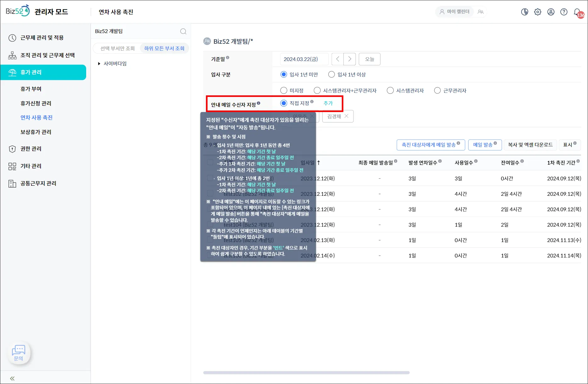Viewport: 588px width, 384px height.
Task: Show info icon next to 안내 메일 수신자 지정
Action: click(258, 103)
